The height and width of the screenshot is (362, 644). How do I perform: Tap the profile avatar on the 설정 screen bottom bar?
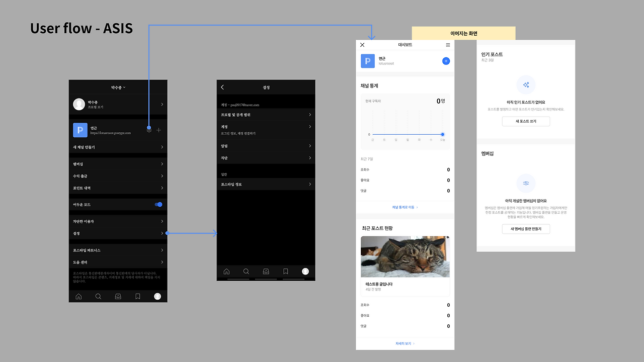click(x=305, y=271)
